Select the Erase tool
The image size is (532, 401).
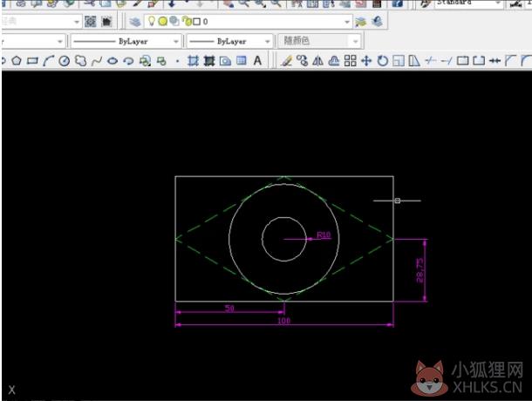287,61
